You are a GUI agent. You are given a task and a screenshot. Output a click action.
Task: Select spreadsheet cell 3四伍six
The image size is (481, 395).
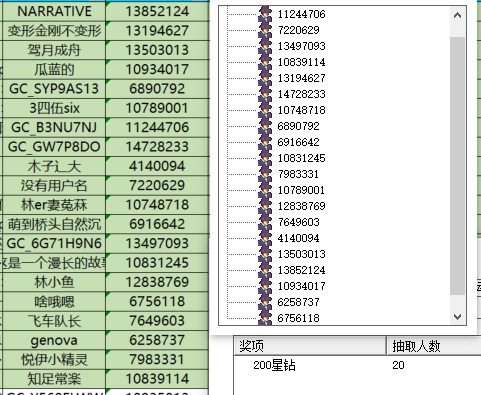tap(54, 108)
